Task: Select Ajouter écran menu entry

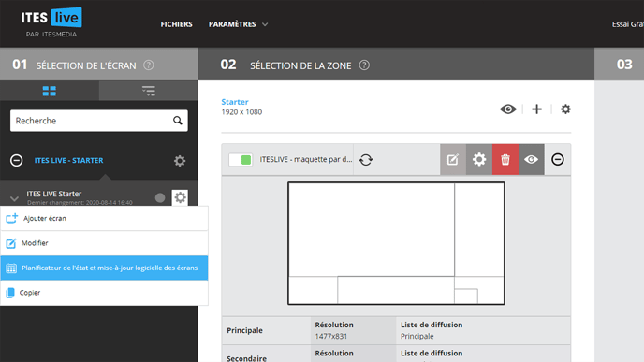Action: click(104, 218)
